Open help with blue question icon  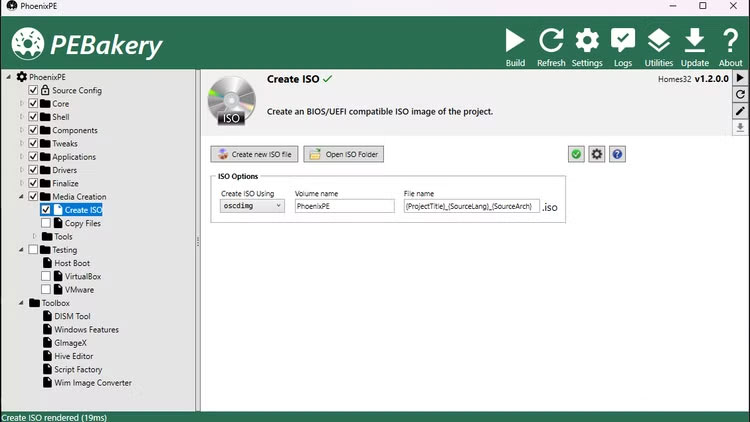617,154
